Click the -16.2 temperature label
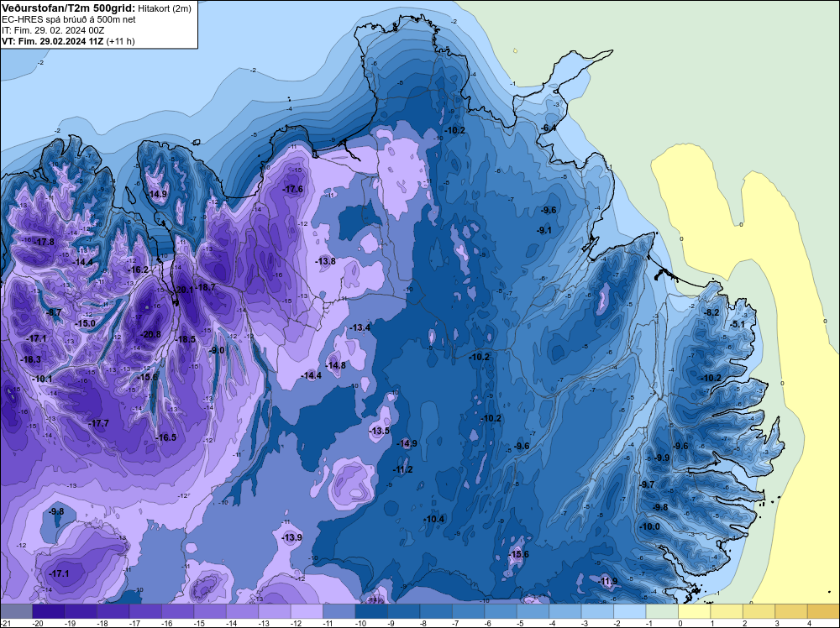This screenshot has height=628, width=840. 139,270
